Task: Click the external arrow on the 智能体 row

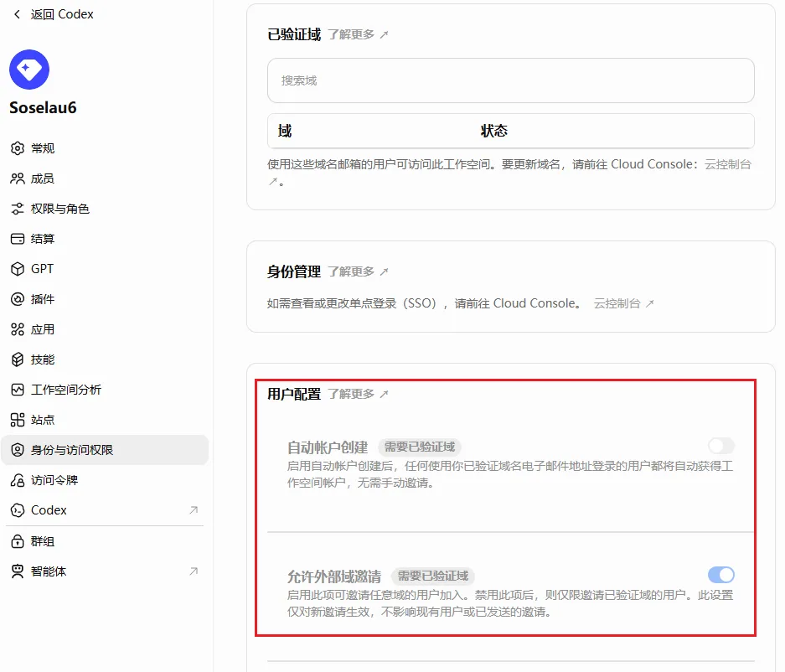Action: 194,571
